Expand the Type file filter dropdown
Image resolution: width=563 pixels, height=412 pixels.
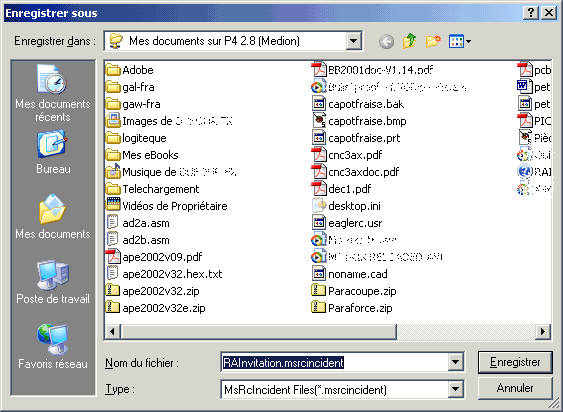point(455,389)
